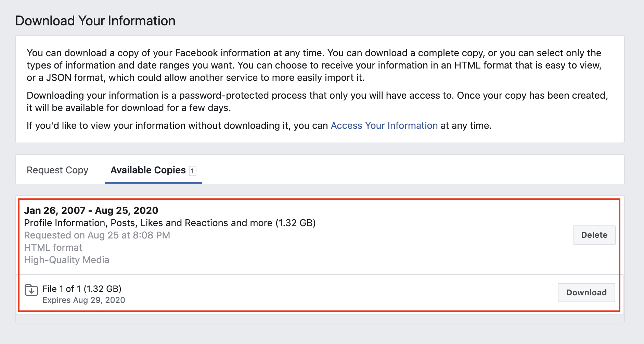
Task: Click the paragraph about HTML and JSON formats
Action: click(x=314, y=65)
